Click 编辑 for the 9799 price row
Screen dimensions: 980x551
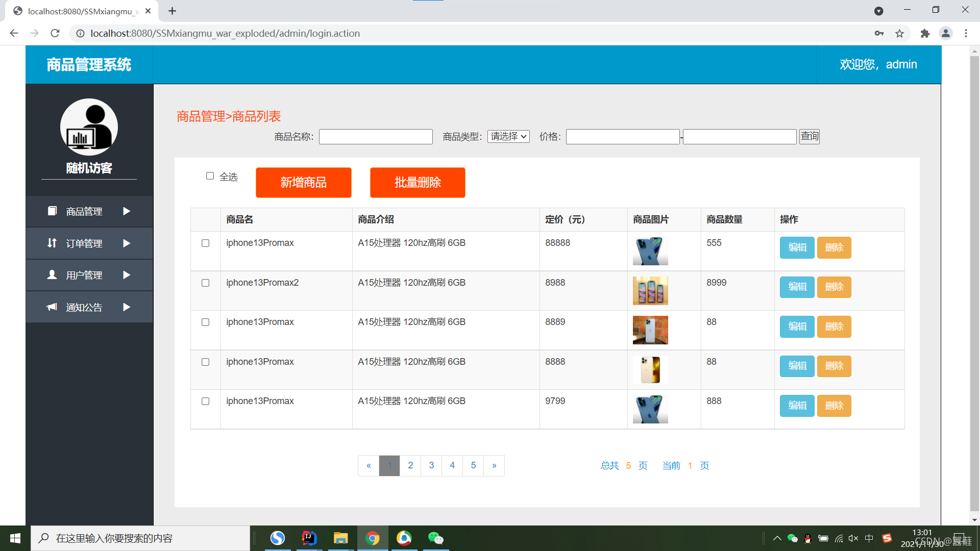coord(797,406)
